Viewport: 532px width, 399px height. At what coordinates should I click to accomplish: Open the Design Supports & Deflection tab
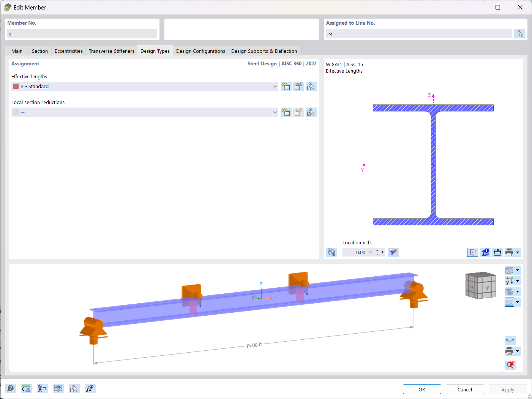click(264, 51)
